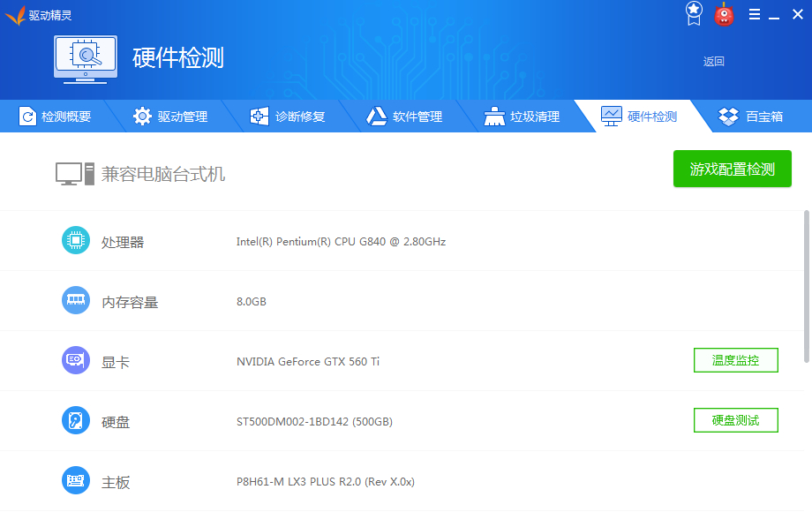812x512 pixels.
Task: Click the 垃圾清理 broom icon
Action: pyautogui.click(x=494, y=117)
